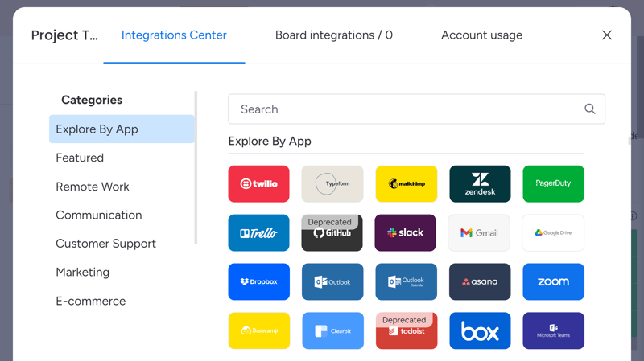View the Account usage tab
This screenshot has height=361, width=644.
481,35
